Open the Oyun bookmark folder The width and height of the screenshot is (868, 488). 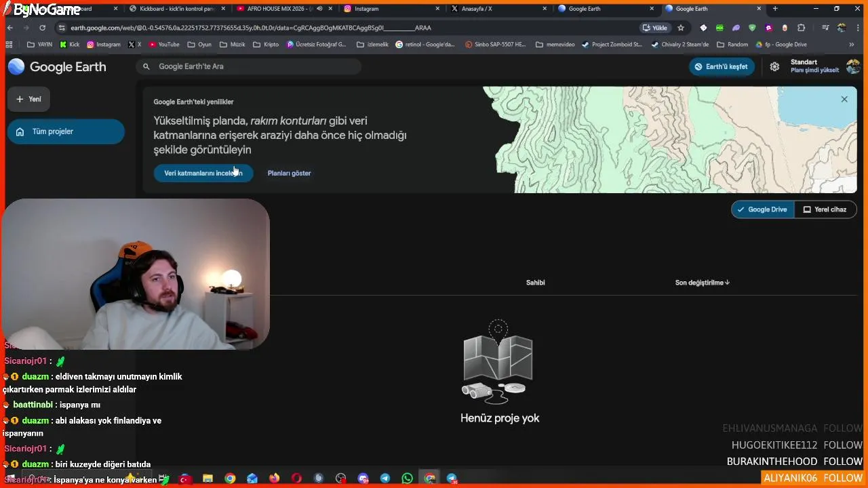[199, 45]
